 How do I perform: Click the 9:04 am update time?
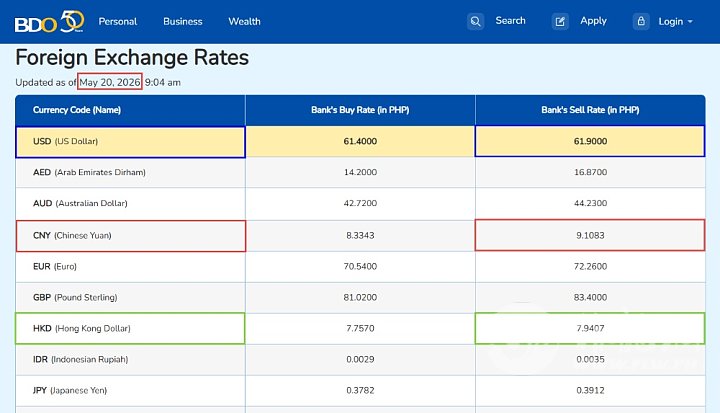163,83
